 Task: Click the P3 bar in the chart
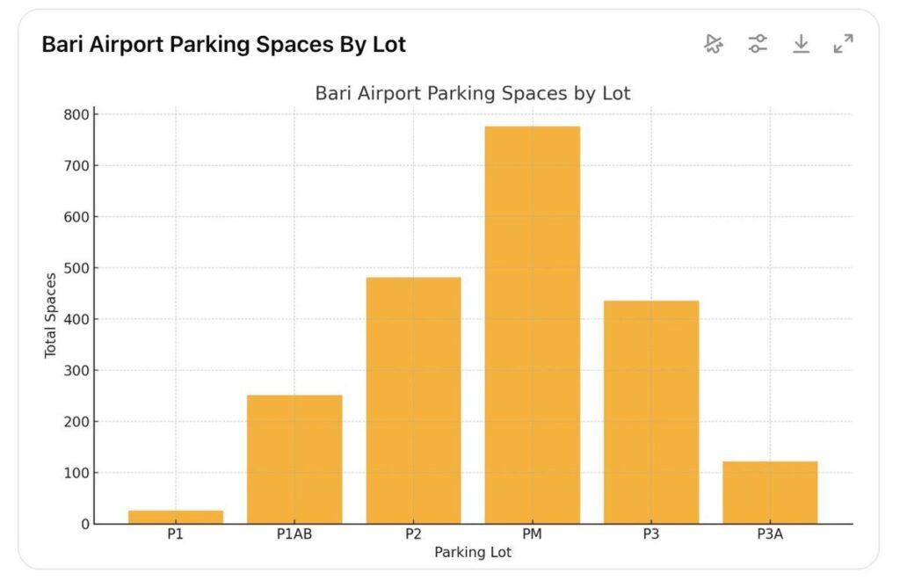coord(651,413)
